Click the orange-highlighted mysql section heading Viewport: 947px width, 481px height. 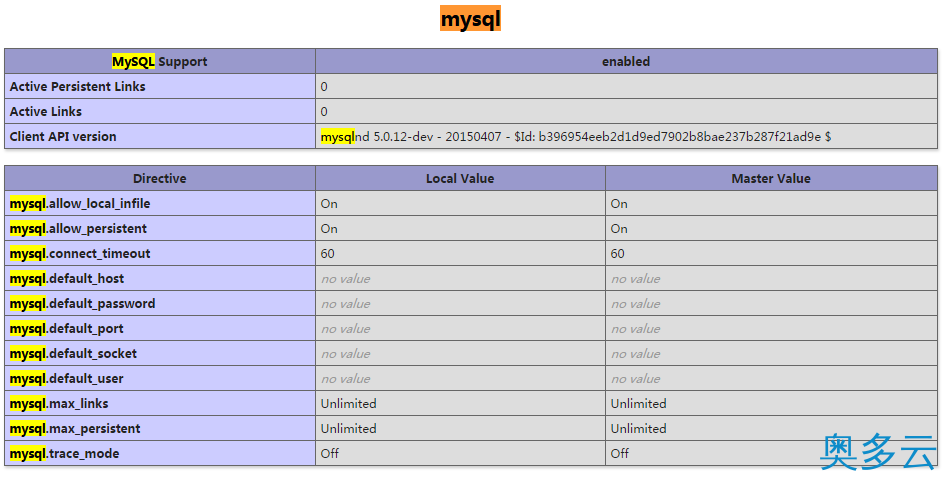coord(470,18)
